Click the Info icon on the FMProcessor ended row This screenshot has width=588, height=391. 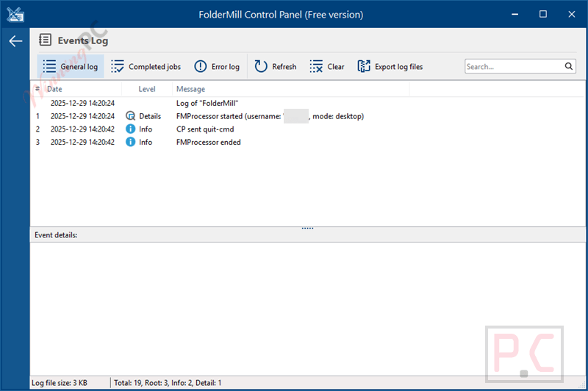130,142
